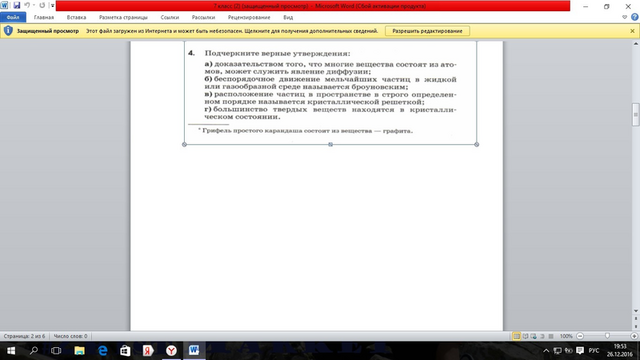Viewport: 640px width, 360px height.
Task: Click the bottom-right image corner handle
Action: pyautogui.click(x=476, y=144)
